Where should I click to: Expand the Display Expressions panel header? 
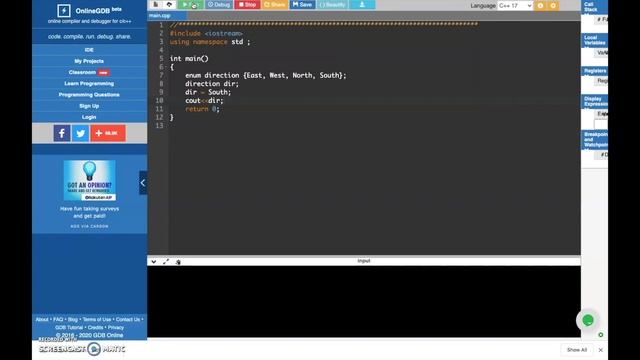pos(595,101)
